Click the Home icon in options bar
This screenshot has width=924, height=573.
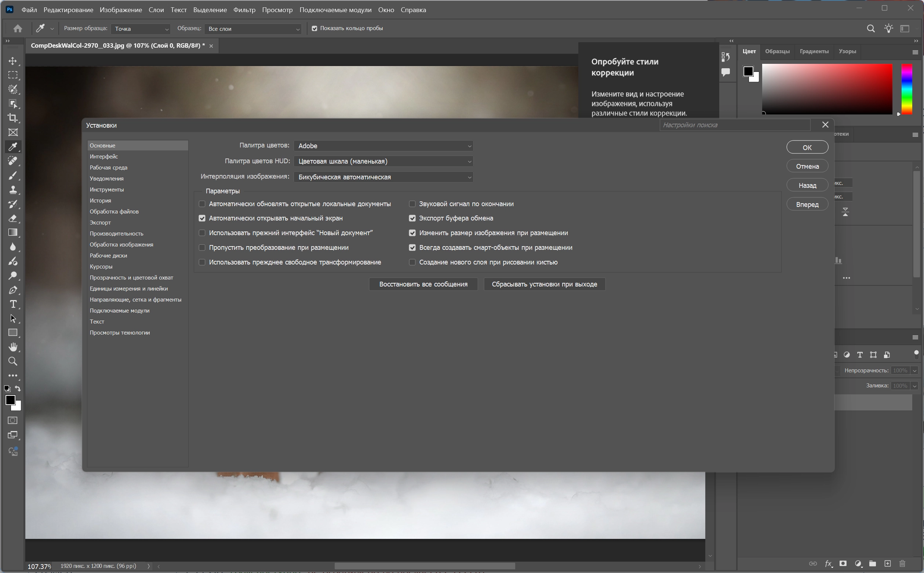click(18, 28)
